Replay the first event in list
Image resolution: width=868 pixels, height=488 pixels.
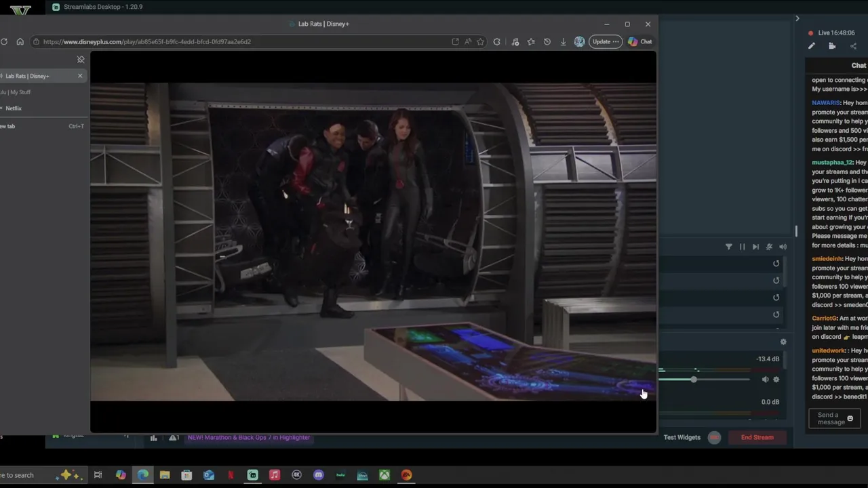pyautogui.click(x=776, y=264)
